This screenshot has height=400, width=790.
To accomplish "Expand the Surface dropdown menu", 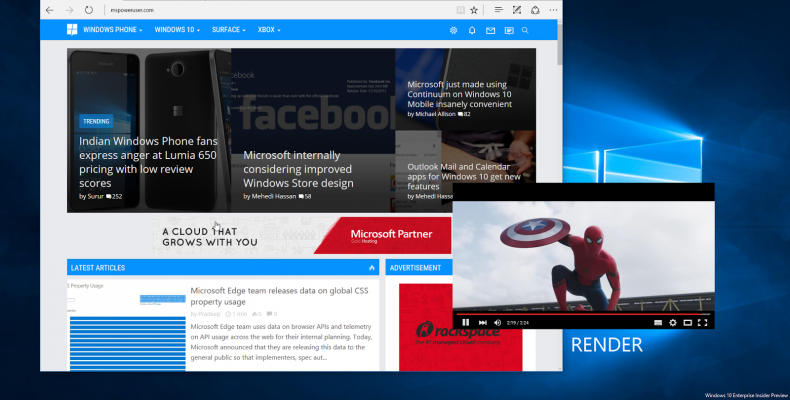I will click(x=229, y=30).
